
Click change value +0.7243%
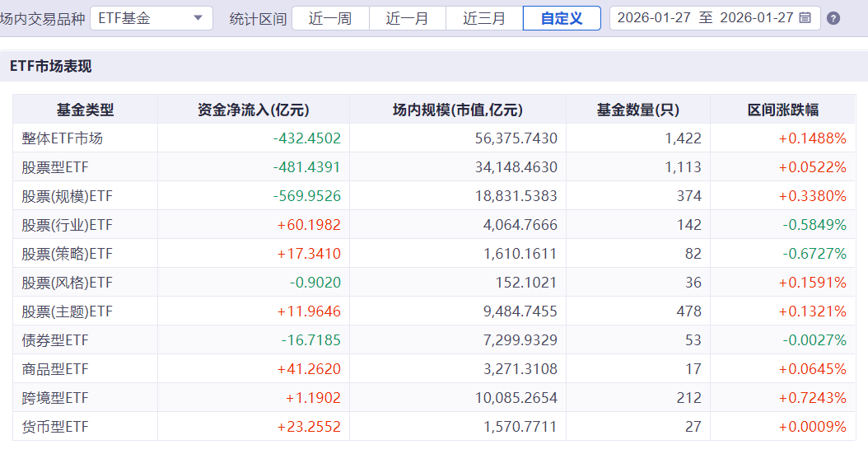pos(813,397)
